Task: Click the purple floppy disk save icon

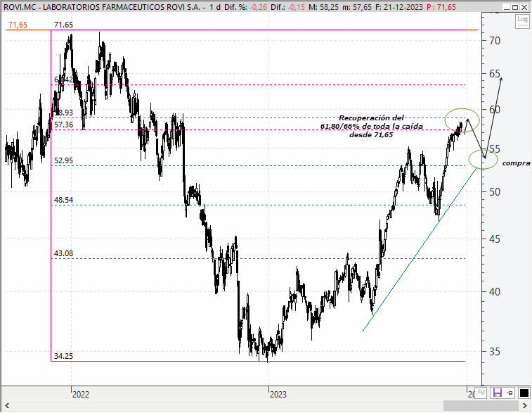Action: tap(497, 393)
